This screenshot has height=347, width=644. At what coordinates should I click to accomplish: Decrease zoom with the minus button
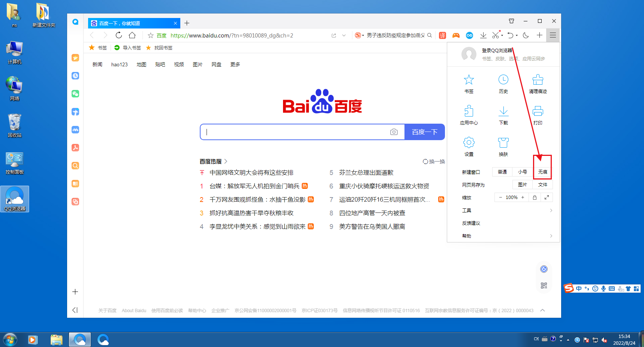(x=500, y=197)
